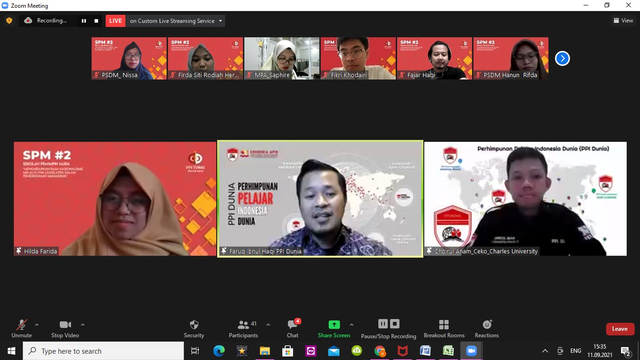Screen dimensions: 640x360
Task: Click the red LIVE badge
Action: pyautogui.click(x=116, y=21)
